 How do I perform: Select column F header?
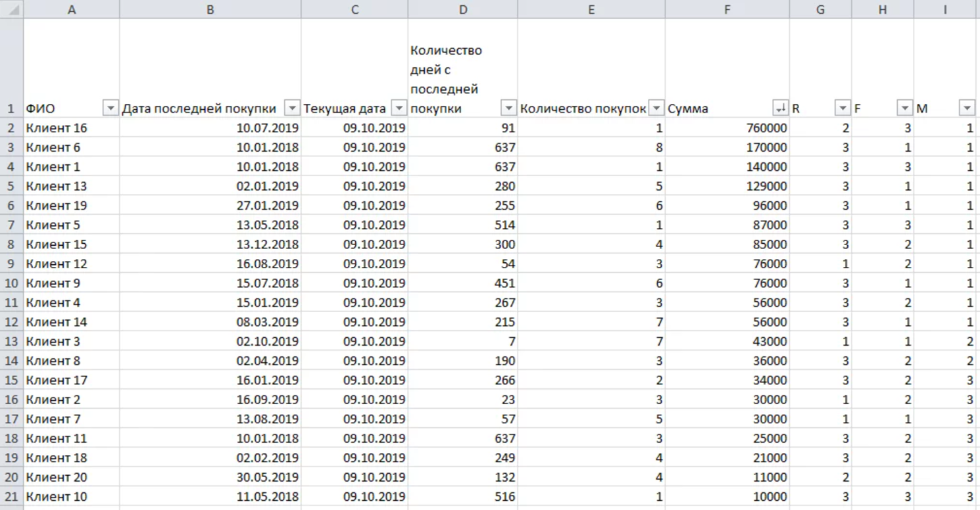[x=727, y=9]
